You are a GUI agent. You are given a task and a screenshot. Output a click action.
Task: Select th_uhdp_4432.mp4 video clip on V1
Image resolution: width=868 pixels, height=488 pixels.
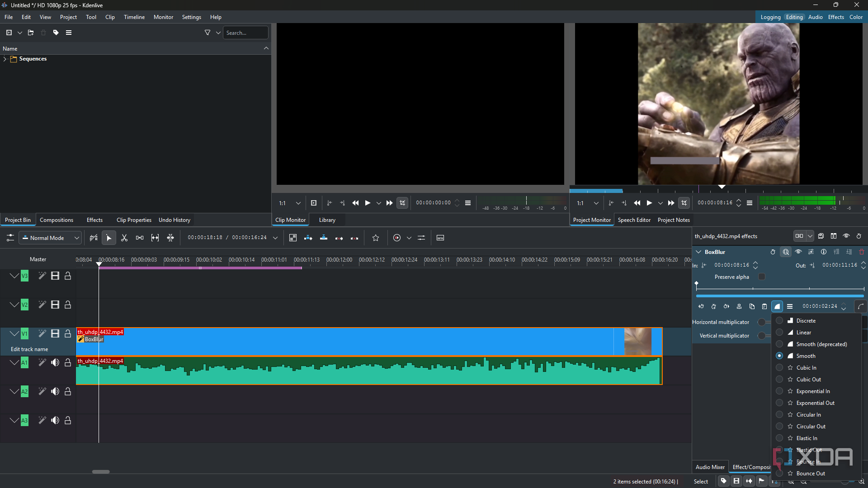coord(369,342)
